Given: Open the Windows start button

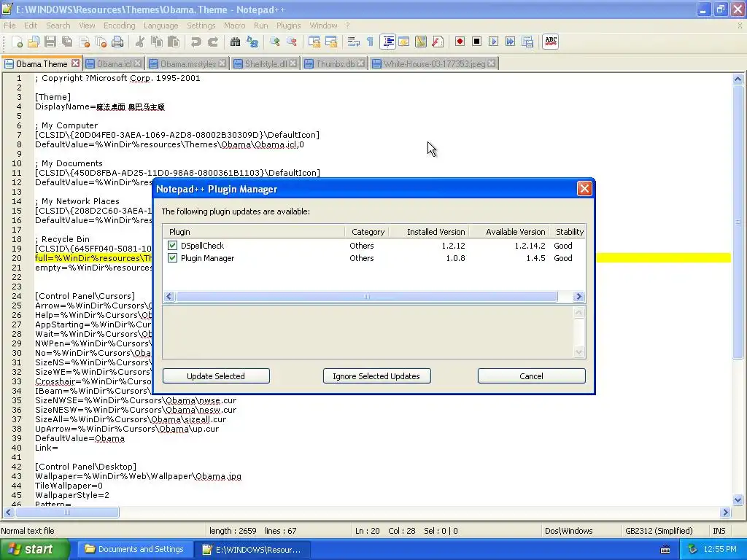Looking at the screenshot, I should 34,550.
